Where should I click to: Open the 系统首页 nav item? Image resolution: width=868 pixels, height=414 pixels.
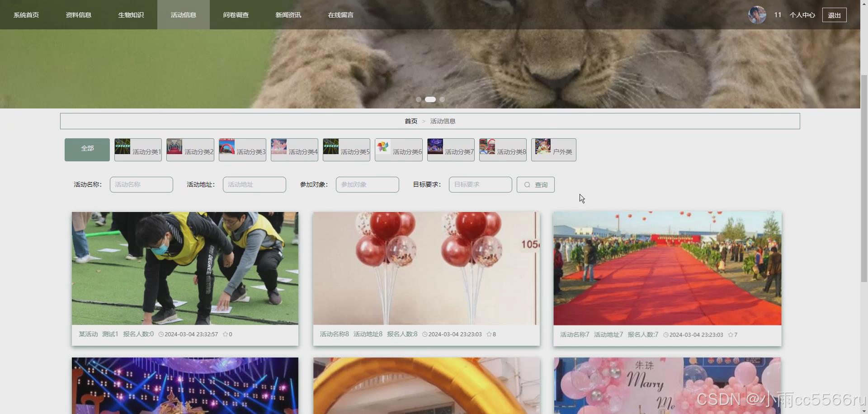coord(26,15)
